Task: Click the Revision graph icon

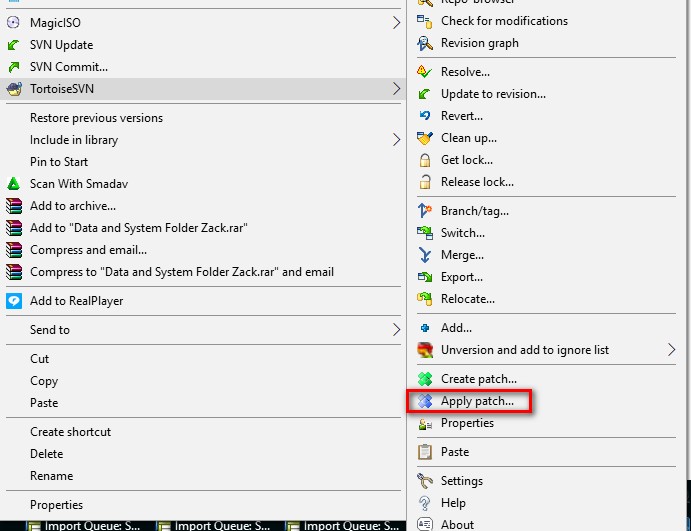Action: coord(425,43)
